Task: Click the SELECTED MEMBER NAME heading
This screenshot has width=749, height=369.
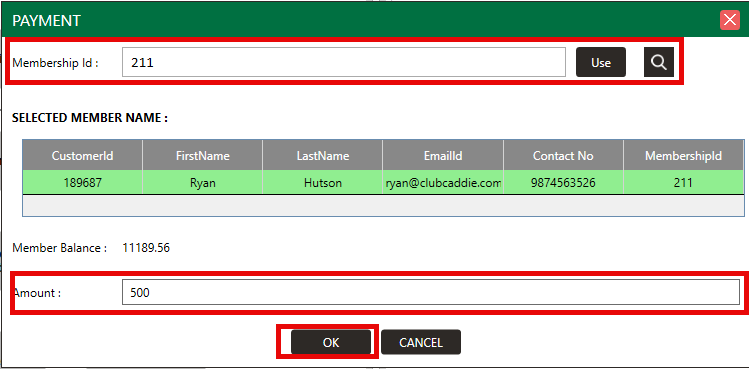Action: click(90, 118)
